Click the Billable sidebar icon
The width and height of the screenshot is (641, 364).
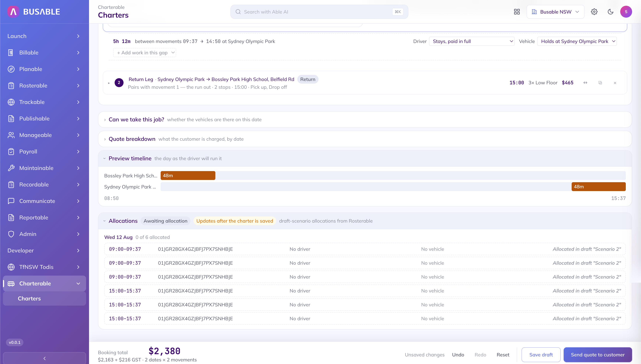tap(11, 52)
